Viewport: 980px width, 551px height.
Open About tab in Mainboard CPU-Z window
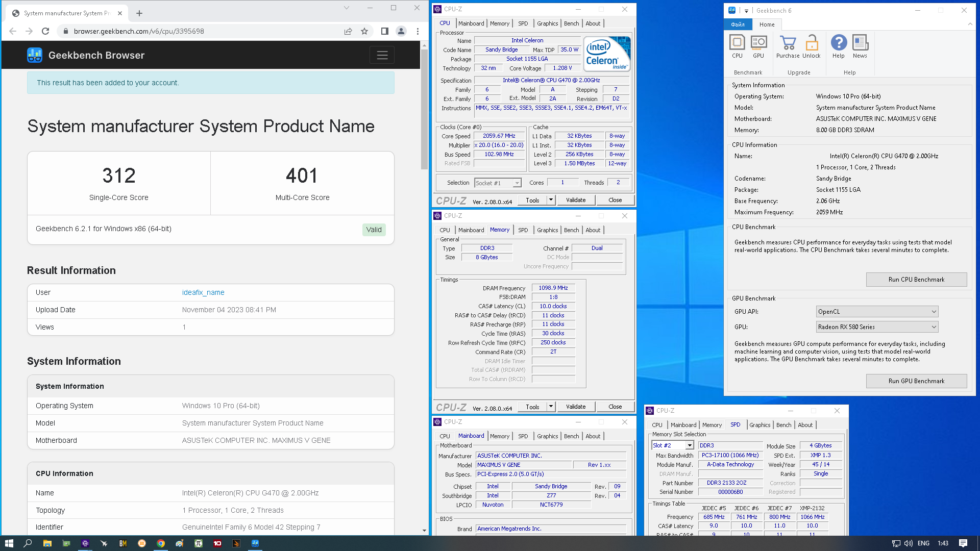(x=593, y=436)
